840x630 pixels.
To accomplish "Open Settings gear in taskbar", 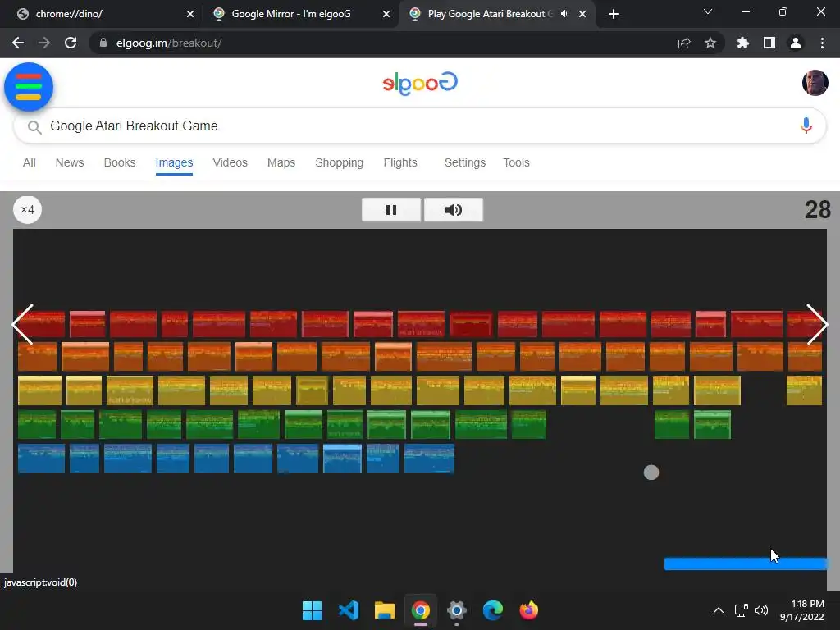I will click(x=456, y=610).
